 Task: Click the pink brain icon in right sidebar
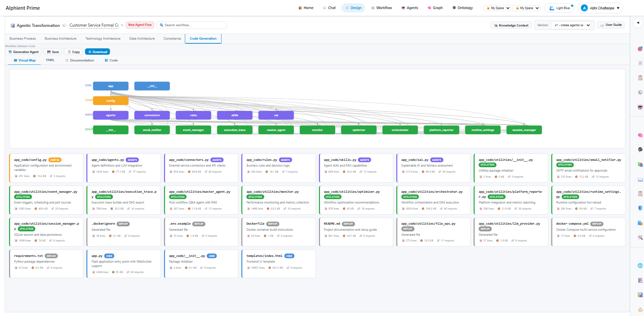(640, 135)
